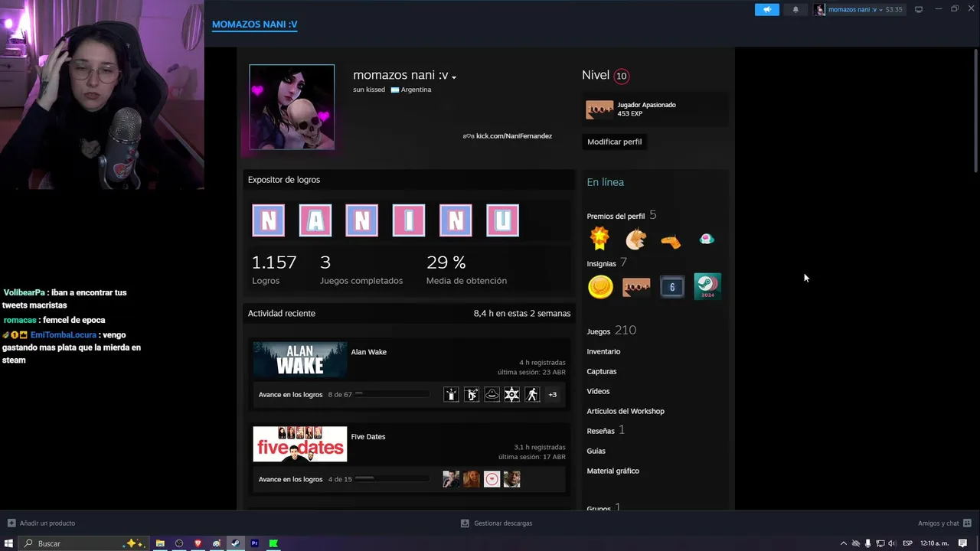Open the level 10 badge circle
The image size is (980, 551).
621,76
